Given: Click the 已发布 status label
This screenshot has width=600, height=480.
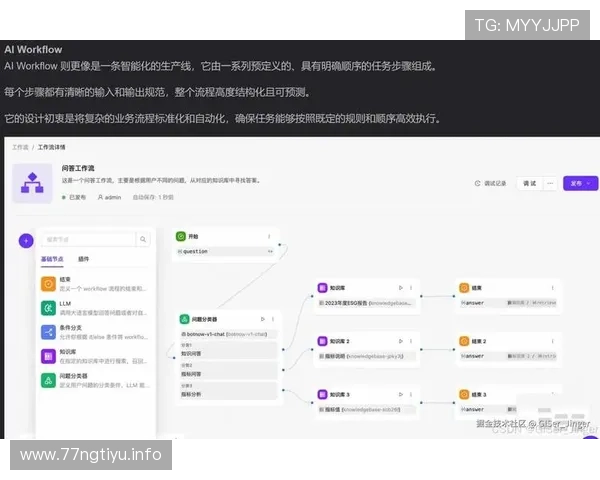Looking at the screenshot, I should pyautogui.click(x=74, y=198).
